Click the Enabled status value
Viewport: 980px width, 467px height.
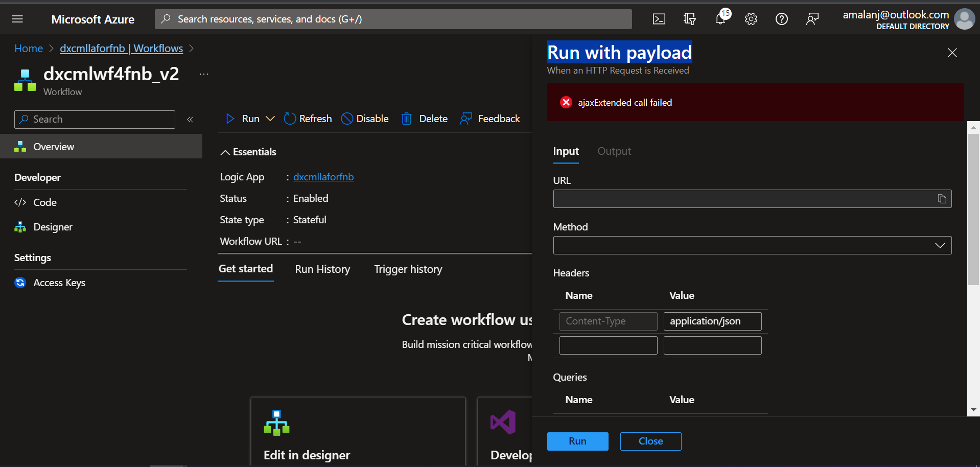pos(311,198)
